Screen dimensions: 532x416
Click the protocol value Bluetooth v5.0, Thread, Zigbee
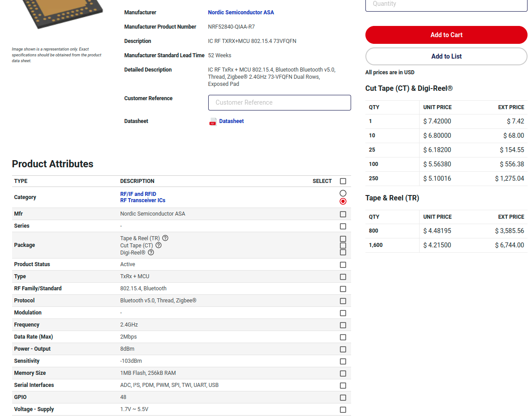(x=158, y=301)
